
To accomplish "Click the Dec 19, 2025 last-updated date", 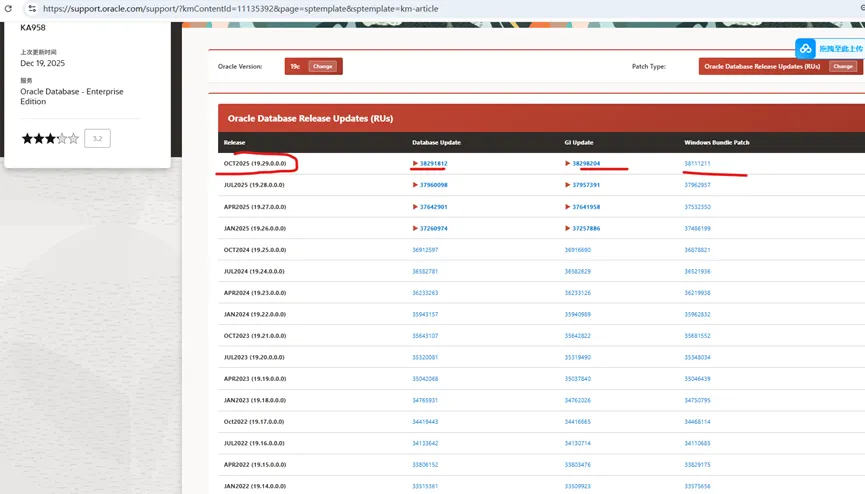I will tap(42, 63).
